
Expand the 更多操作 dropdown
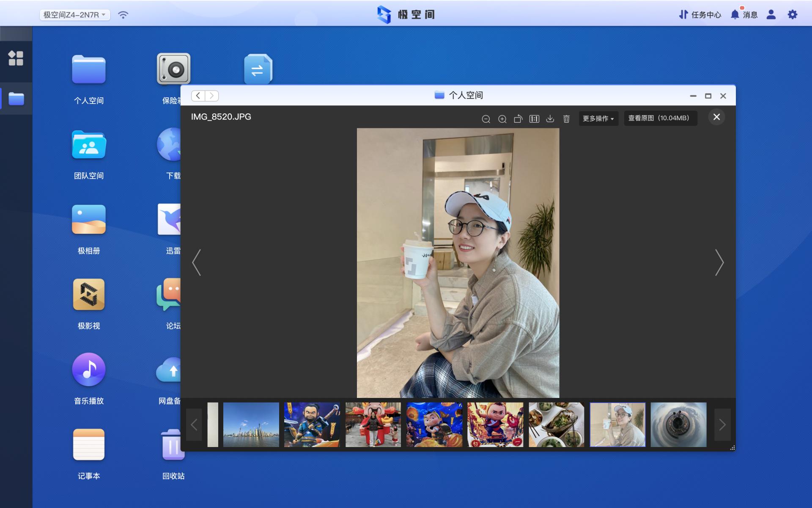click(x=598, y=119)
